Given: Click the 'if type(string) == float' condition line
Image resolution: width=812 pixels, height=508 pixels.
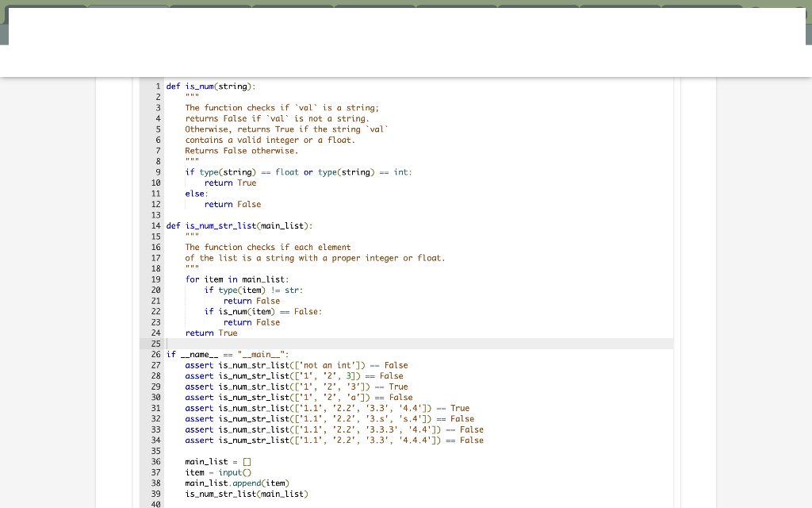Looking at the screenshot, I should [x=298, y=172].
